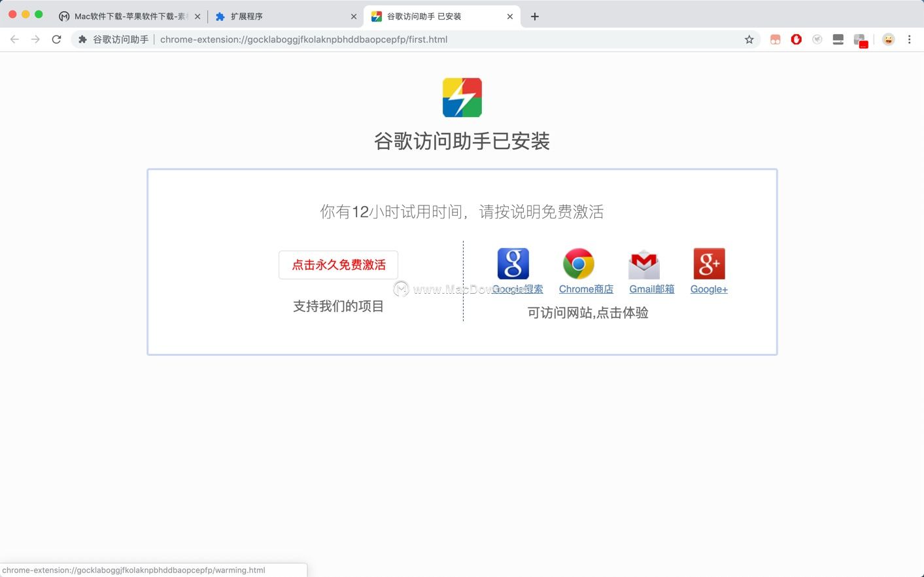The height and width of the screenshot is (577, 924).
Task: Bookmark this page with the star icon
Action: [749, 39]
